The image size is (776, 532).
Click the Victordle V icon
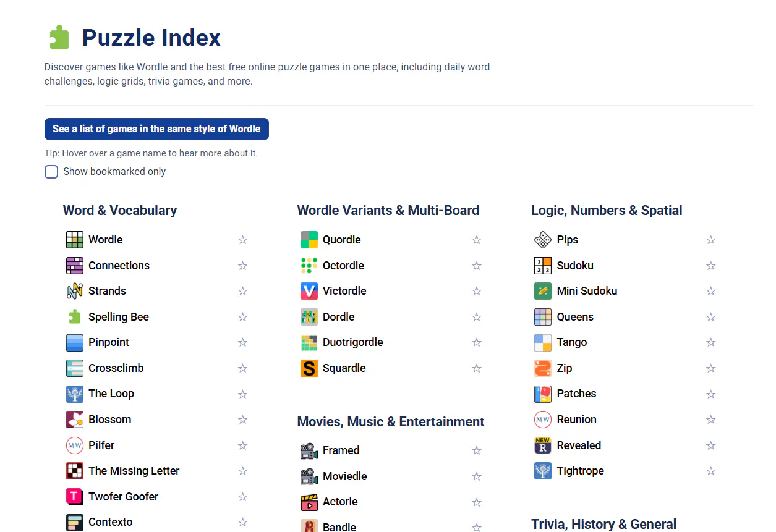[x=309, y=291]
